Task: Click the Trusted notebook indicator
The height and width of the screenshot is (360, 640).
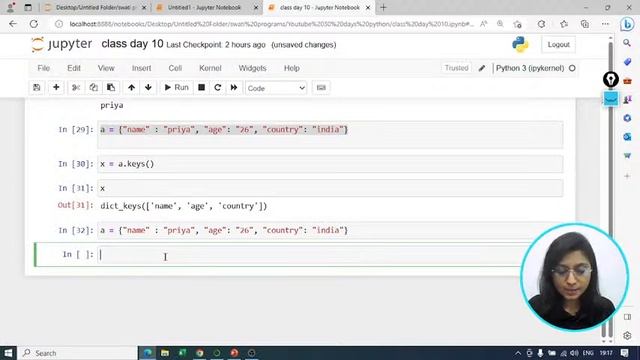Action: coord(456,68)
